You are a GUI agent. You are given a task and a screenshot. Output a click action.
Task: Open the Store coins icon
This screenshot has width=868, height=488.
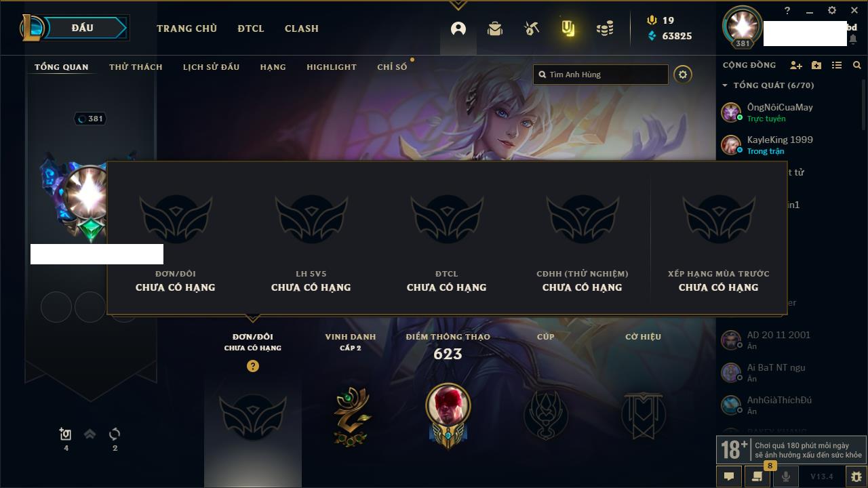(x=605, y=28)
